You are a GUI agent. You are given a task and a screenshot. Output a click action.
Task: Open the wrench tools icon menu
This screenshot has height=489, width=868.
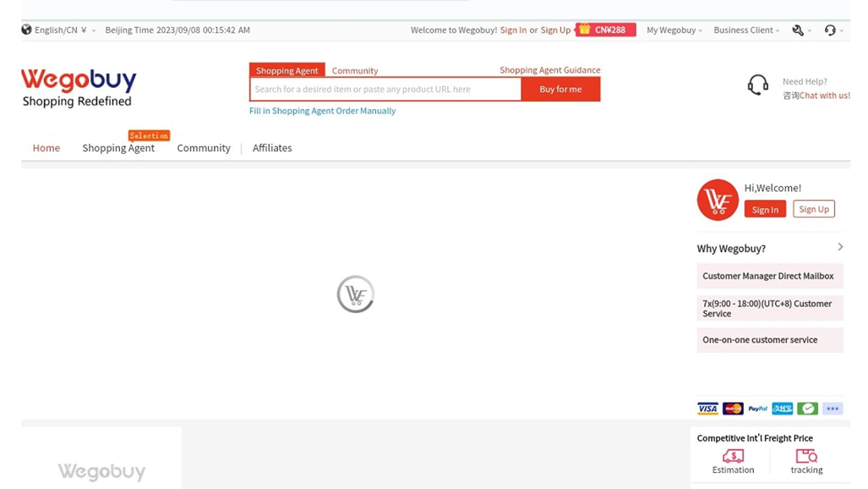pos(801,30)
